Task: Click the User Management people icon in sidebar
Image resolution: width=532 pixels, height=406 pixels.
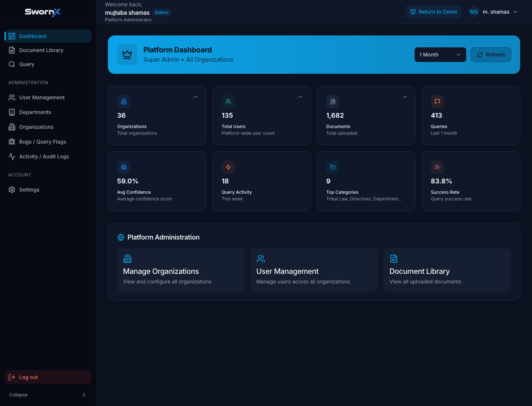Action: click(12, 97)
